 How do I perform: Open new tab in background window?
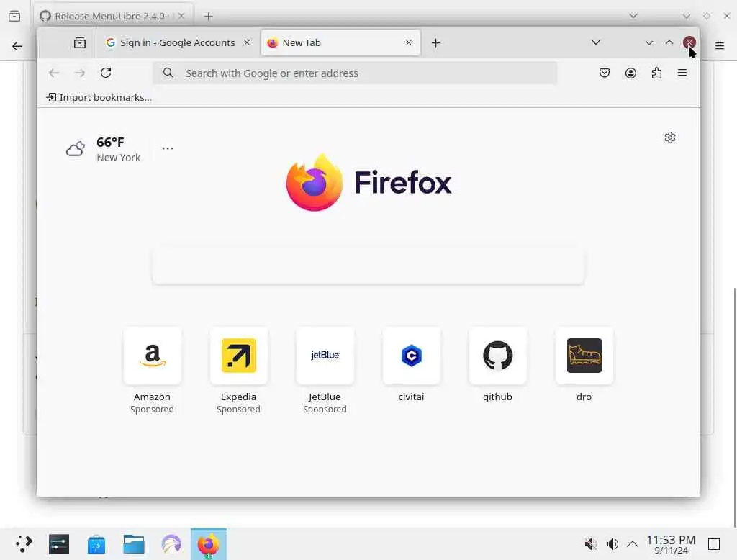[208, 17]
